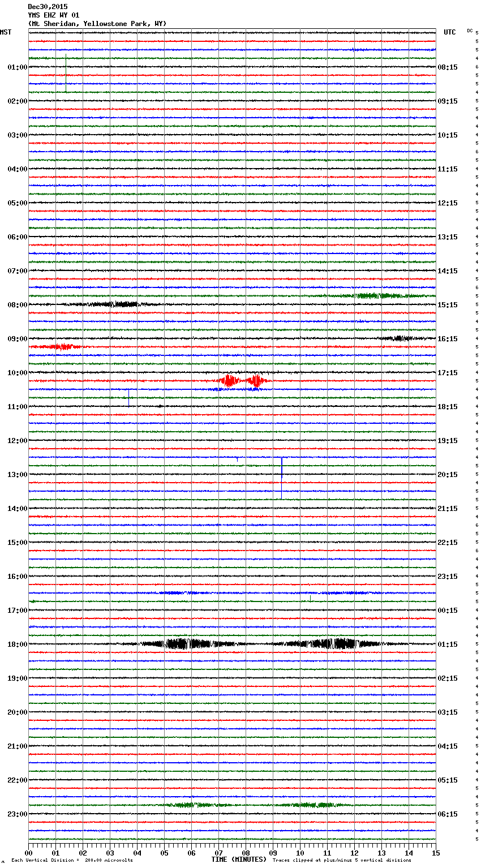Click the '21:15' UTC time label
The width and height of the screenshot is (481, 868).
(x=448, y=509)
